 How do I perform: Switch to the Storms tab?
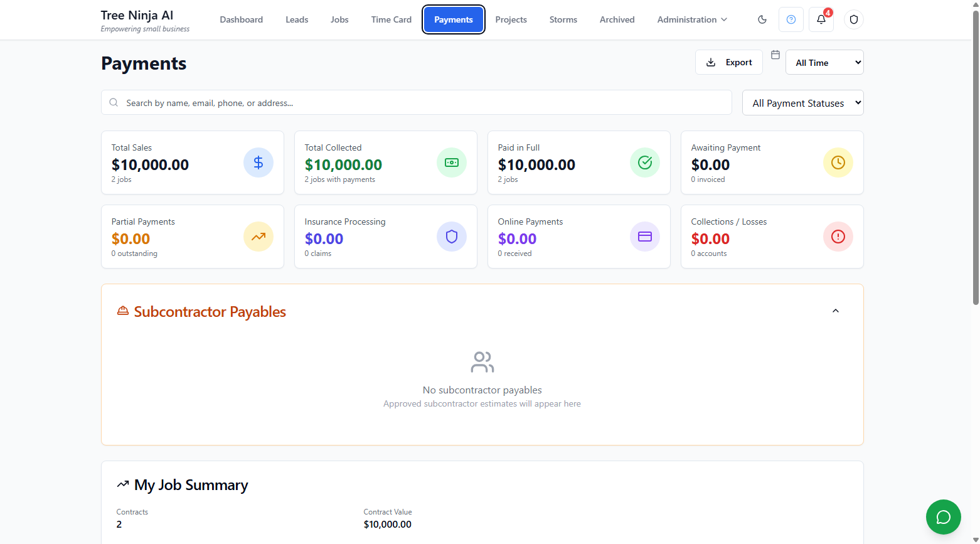[x=563, y=19]
